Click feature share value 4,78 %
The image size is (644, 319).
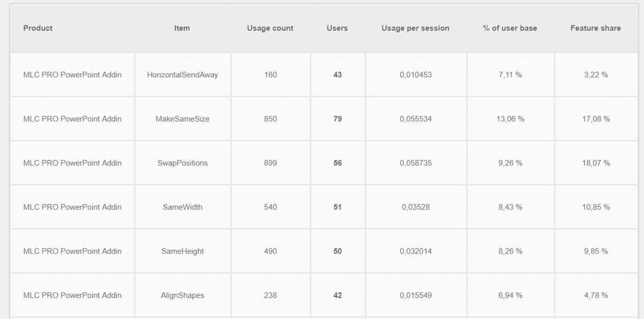click(x=596, y=295)
